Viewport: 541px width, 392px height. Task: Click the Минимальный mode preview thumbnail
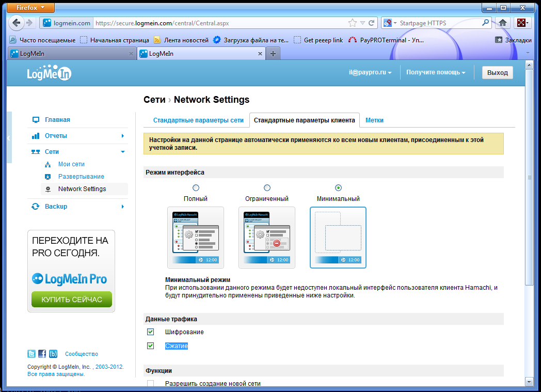tap(338, 238)
